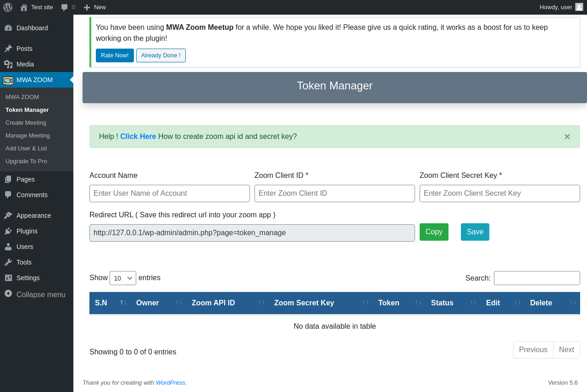Screen dimensions: 587x392
Task: Open the comments bubble in admin bar
Action: coord(65,7)
